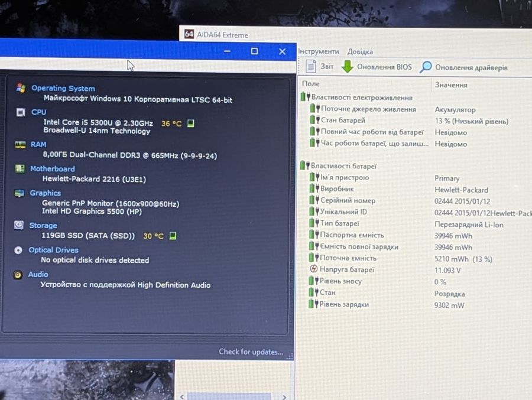Click the Check for updates... link
Screen dimensions: 532x400
click(251, 352)
